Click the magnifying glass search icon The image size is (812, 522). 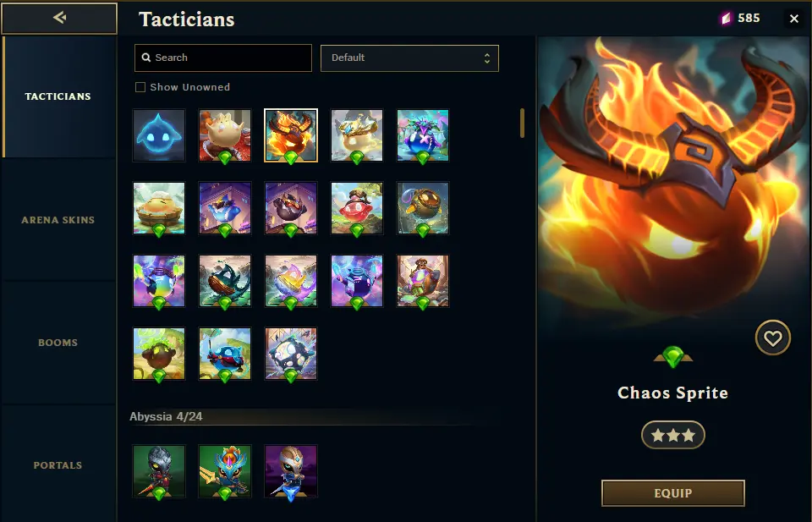click(146, 58)
